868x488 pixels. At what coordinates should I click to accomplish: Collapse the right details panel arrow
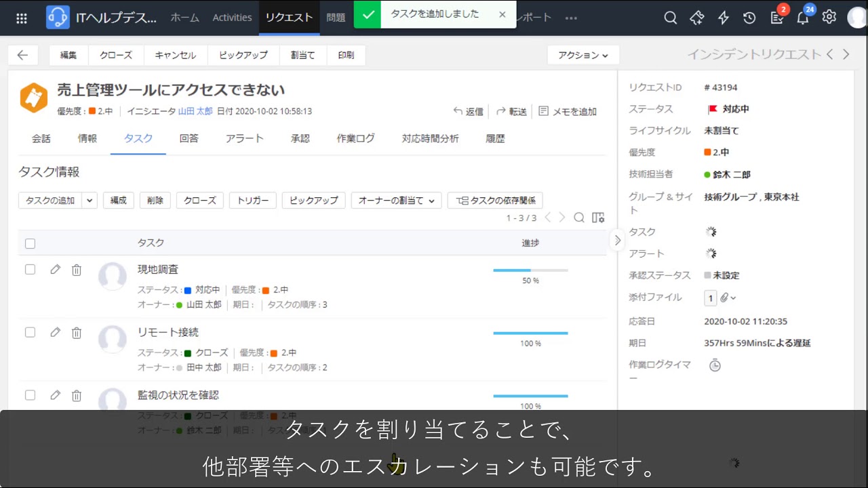pyautogui.click(x=617, y=240)
